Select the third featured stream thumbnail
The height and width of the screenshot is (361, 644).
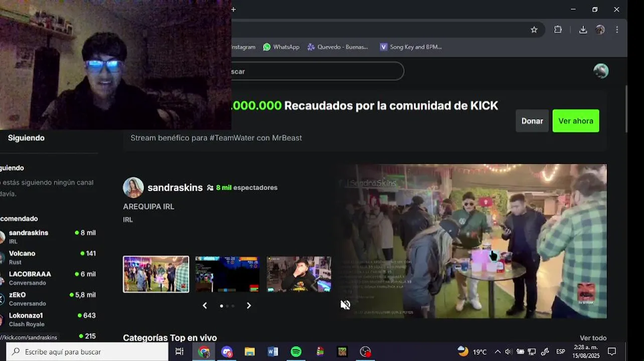[299, 274]
